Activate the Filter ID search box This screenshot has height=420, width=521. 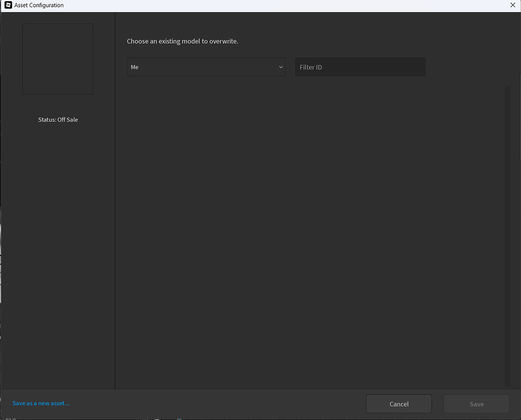[360, 67]
